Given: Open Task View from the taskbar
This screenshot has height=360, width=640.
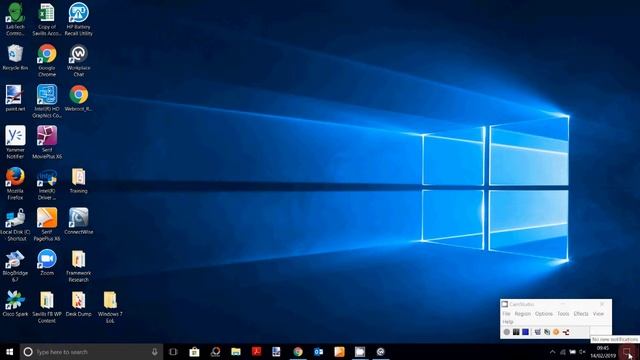Looking at the screenshot, I should tap(173, 352).
